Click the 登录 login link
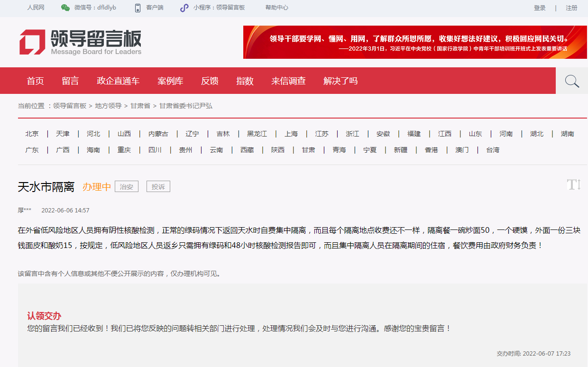Screen dimensions: 588x367 [540, 8]
